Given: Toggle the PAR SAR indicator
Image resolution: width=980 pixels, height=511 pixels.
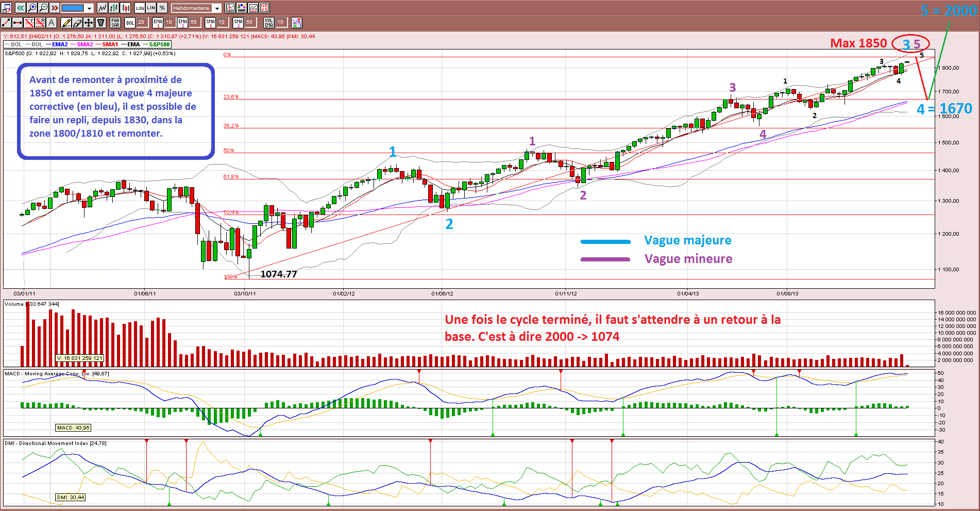Looking at the screenshot, I should (x=115, y=23).
